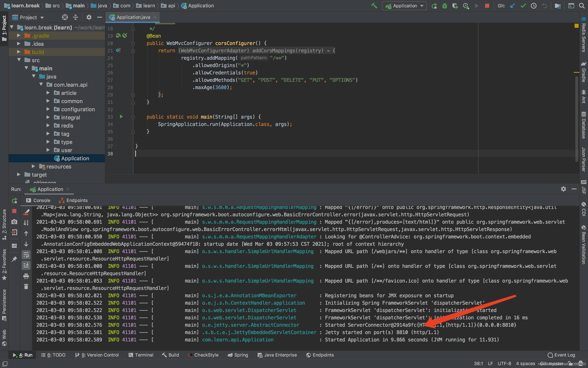The height and width of the screenshot is (368, 588).
Task: Click the UTF-8 encoding status
Action: point(504,363)
